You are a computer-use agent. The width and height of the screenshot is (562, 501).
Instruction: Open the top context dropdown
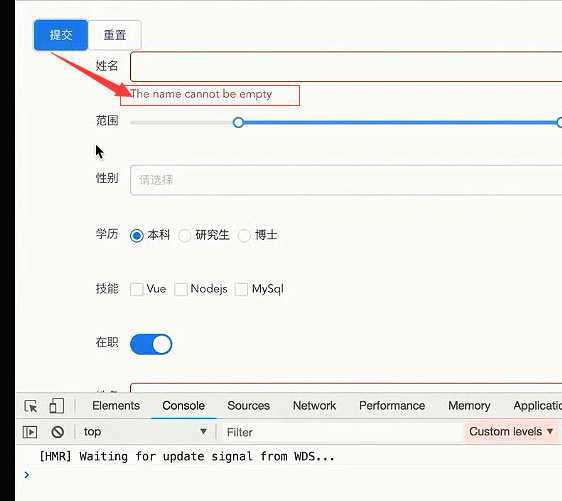pyautogui.click(x=145, y=432)
